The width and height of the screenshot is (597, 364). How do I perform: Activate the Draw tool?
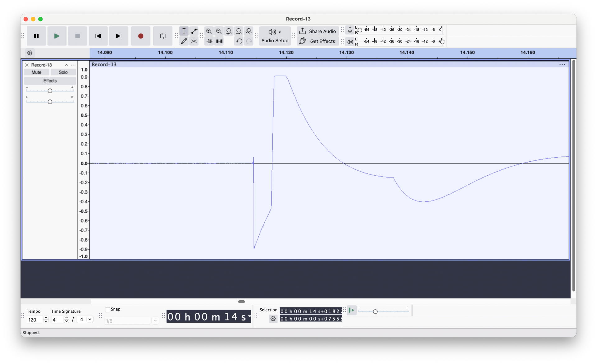[x=184, y=41]
